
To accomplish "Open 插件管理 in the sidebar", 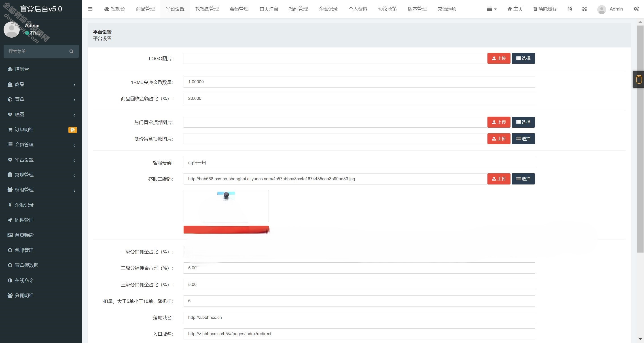I will point(41,220).
